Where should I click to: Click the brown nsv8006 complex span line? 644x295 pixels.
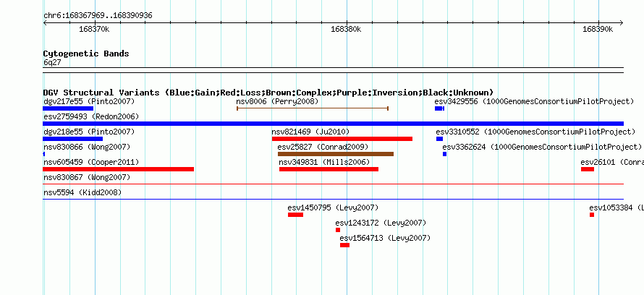click(313, 108)
